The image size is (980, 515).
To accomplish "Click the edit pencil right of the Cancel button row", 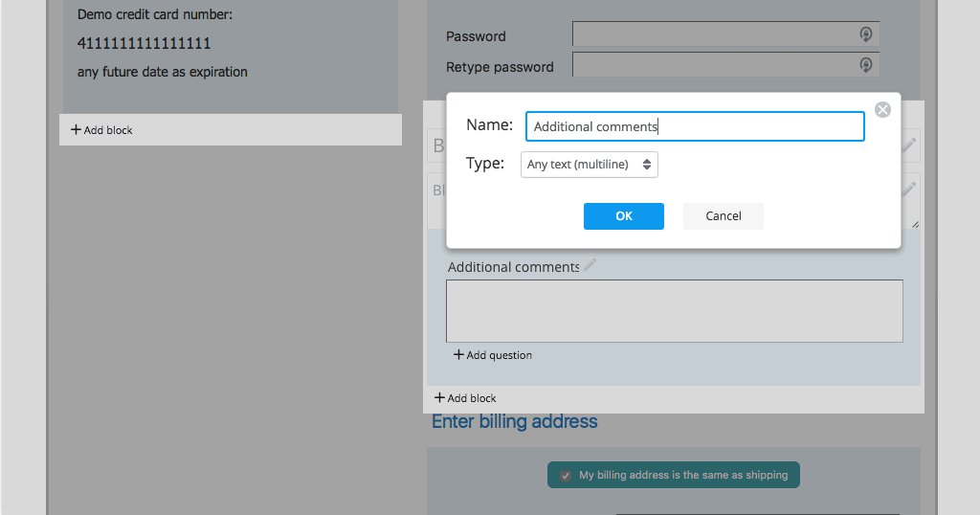I will pyautogui.click(x=909, y=190).
